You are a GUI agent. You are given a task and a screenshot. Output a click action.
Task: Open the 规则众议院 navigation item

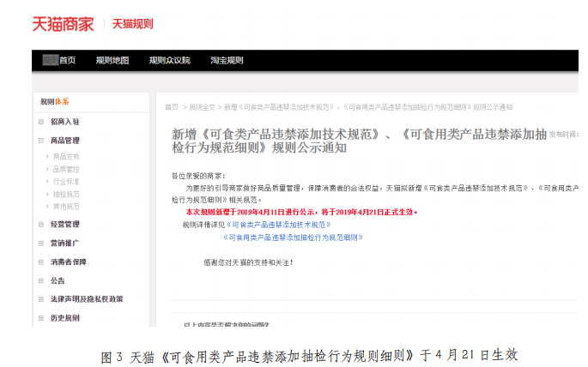[169, 60]
